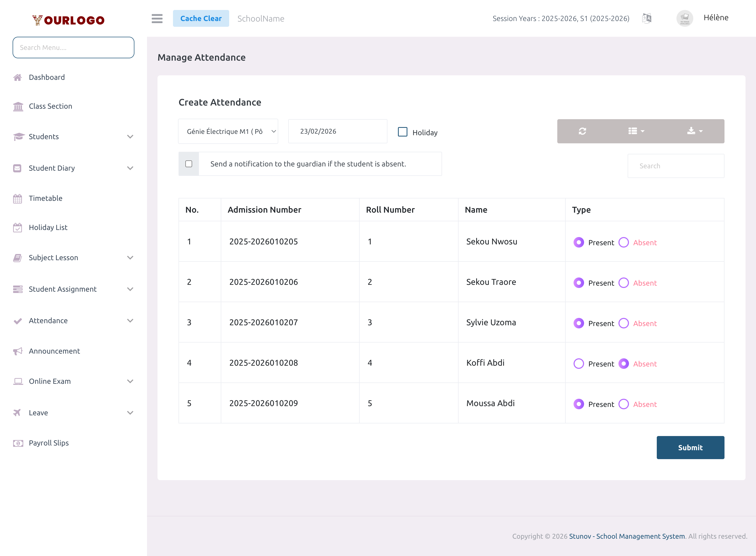Viewport: 756px width, 556px height.
Task: Check the guardian absence notification option
Action: coord(189,164)
